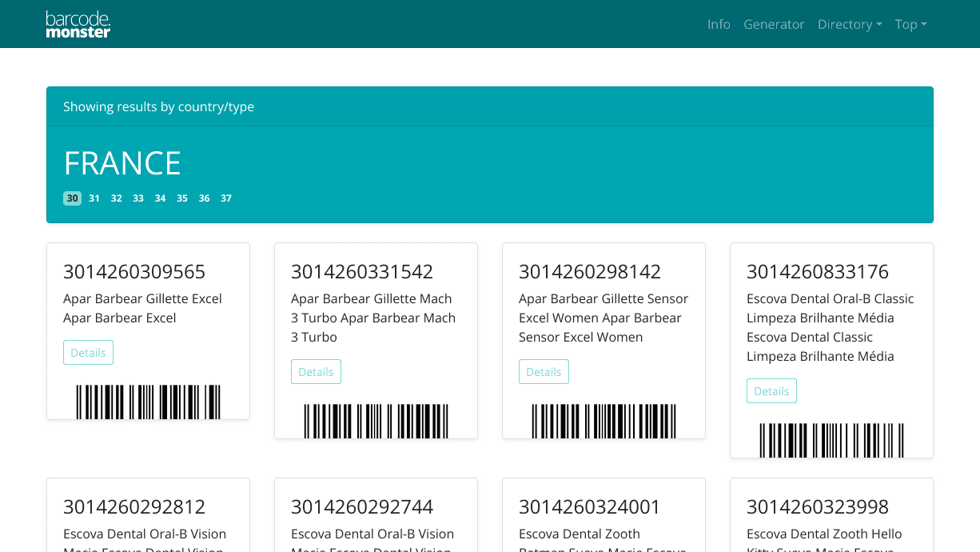Viewport: 980px width, 552px height.
Task: Select prefix badge 35
Action: click(x=182, y=198)
